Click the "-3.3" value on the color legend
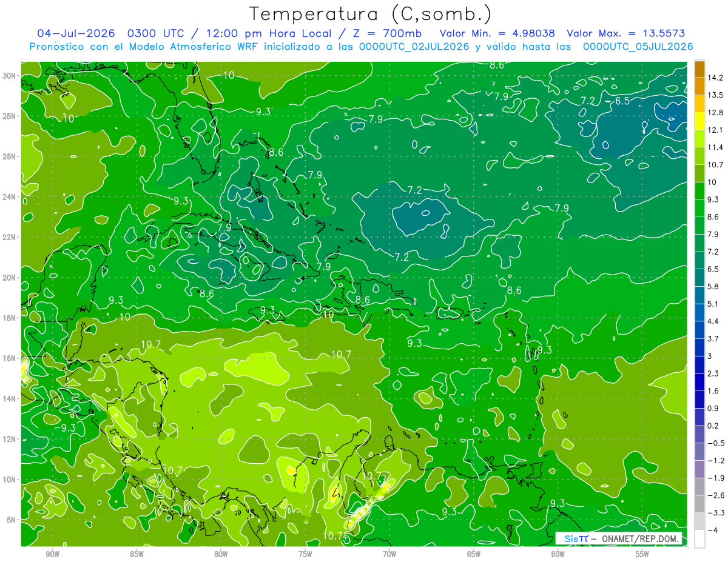The image size is (728, 562). [x=716, y=513]
